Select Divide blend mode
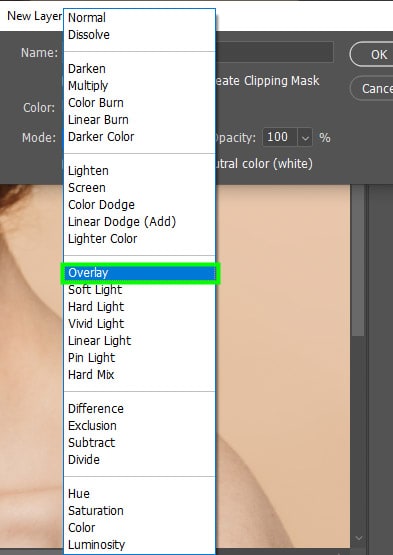Screen dimensions: 393x555 click(139, 459)
